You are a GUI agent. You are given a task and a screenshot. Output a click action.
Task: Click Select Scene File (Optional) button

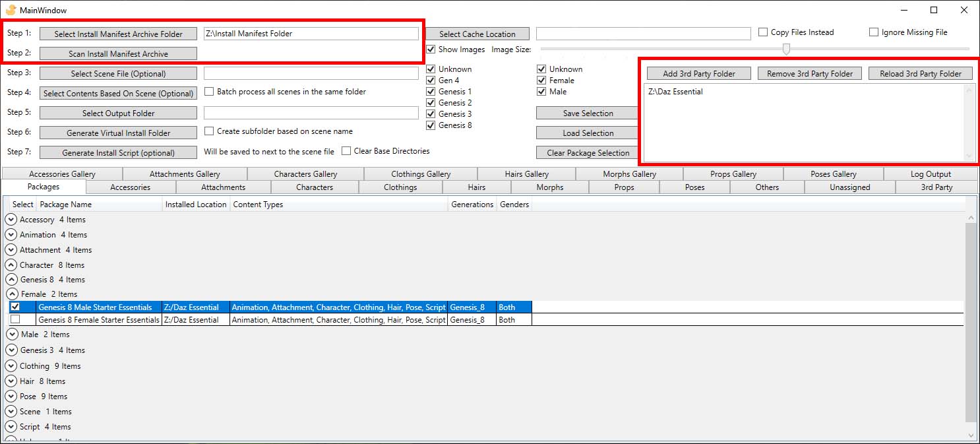[x=118, y=73]
